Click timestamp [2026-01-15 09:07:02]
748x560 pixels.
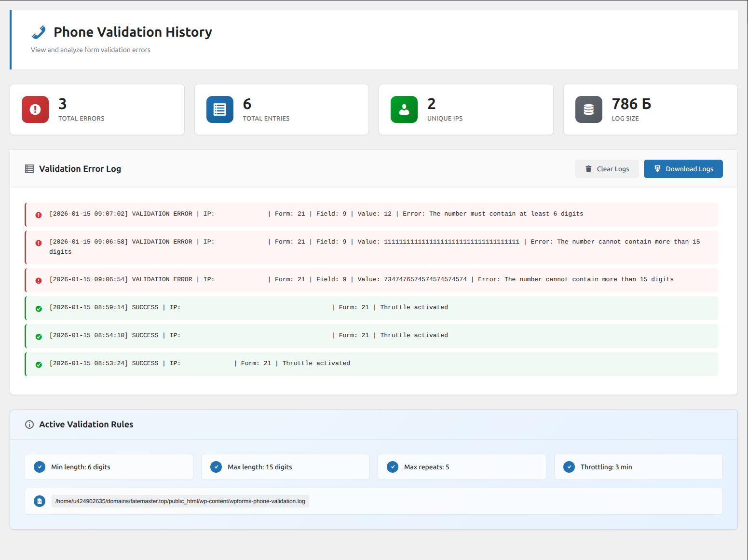(x=89, y=214)
